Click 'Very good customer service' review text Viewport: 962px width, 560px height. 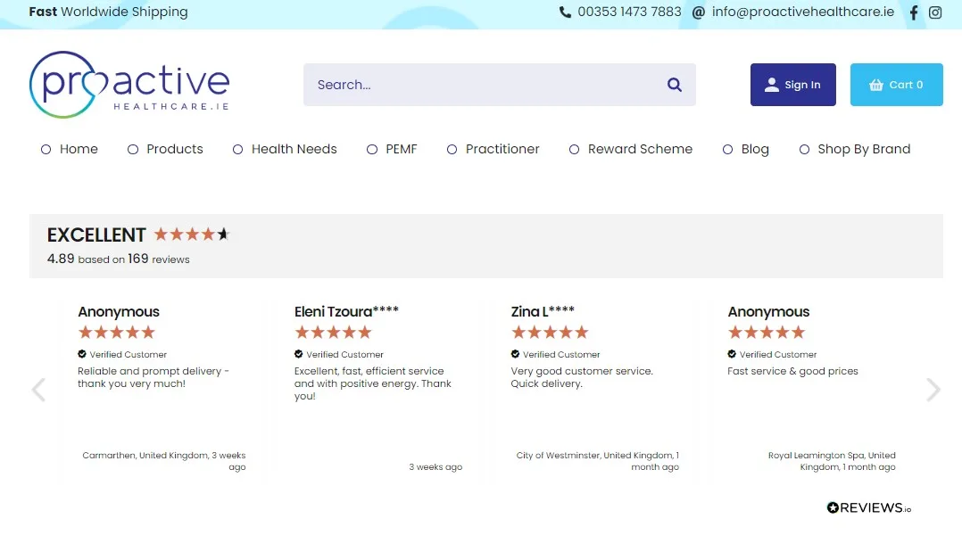click(x=582, y=377)
